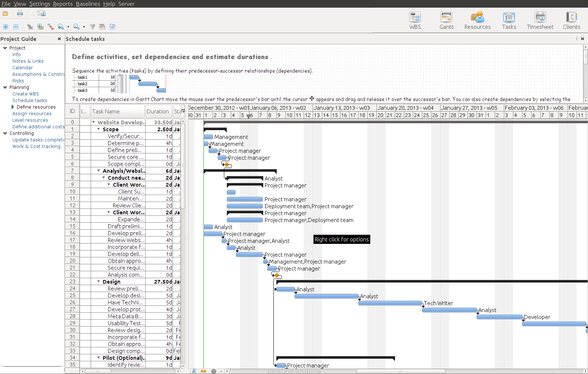Viewport: 588px width, 374px height.
Task: Collapse the Design task group
Action: (99, 281)
